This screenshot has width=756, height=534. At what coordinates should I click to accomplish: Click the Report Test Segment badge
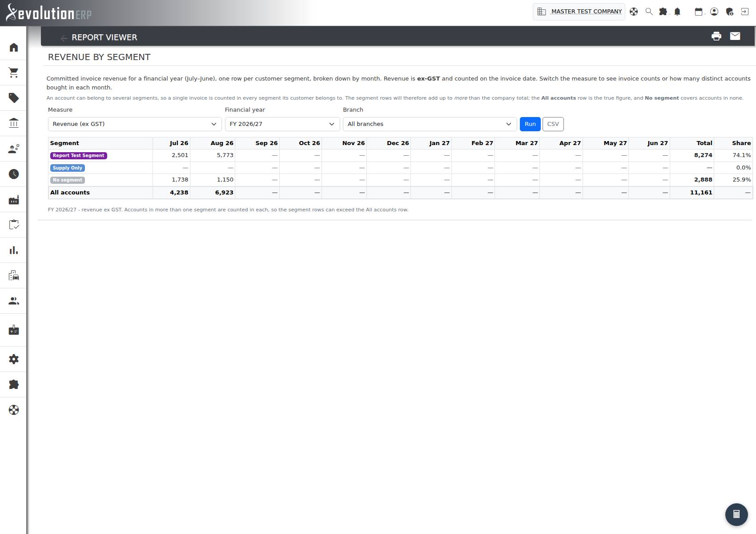(x=79, y=155)
